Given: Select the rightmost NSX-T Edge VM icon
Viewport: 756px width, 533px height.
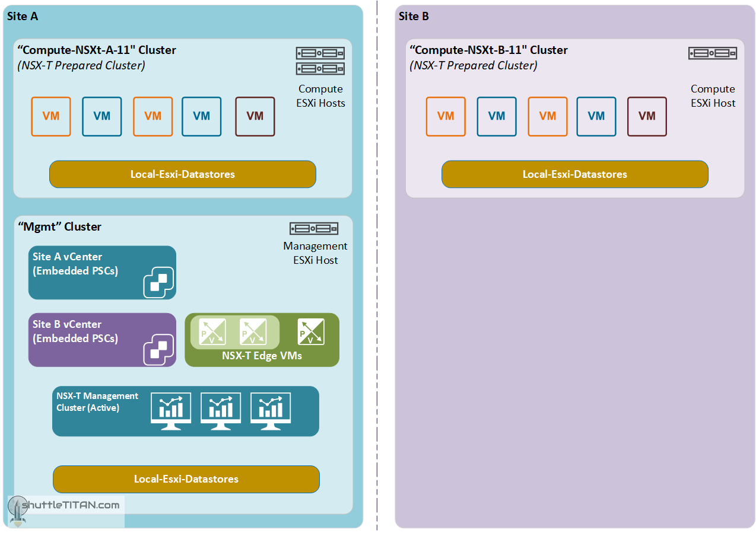Looking at the screenshot, I should pos(311,331).
